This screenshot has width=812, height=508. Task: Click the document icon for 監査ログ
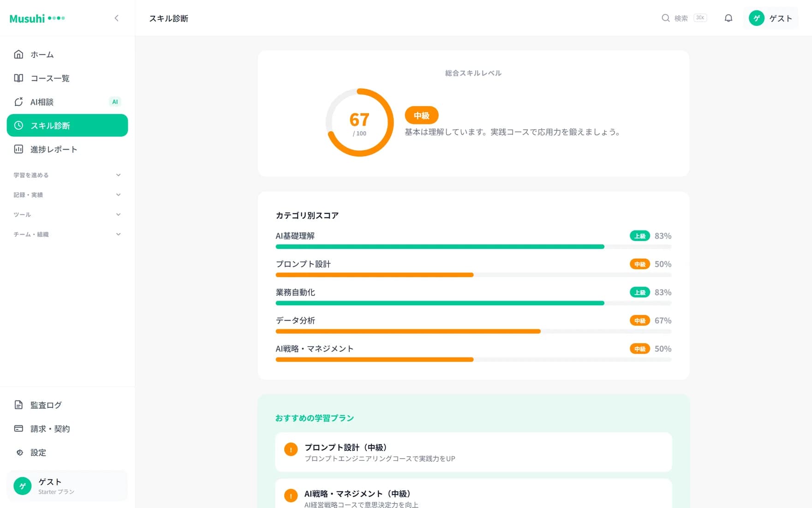click(x=18, y=405)
